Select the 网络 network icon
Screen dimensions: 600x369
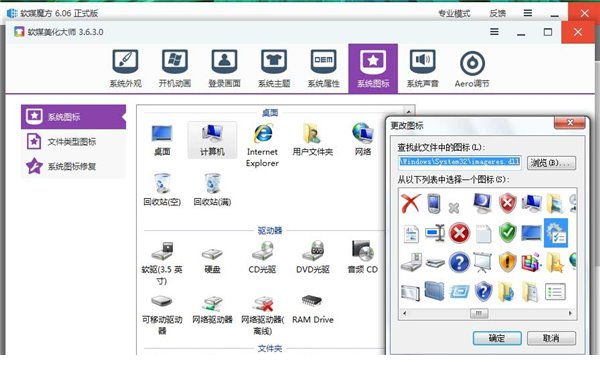pyautogui.click(x=363, y=140)
